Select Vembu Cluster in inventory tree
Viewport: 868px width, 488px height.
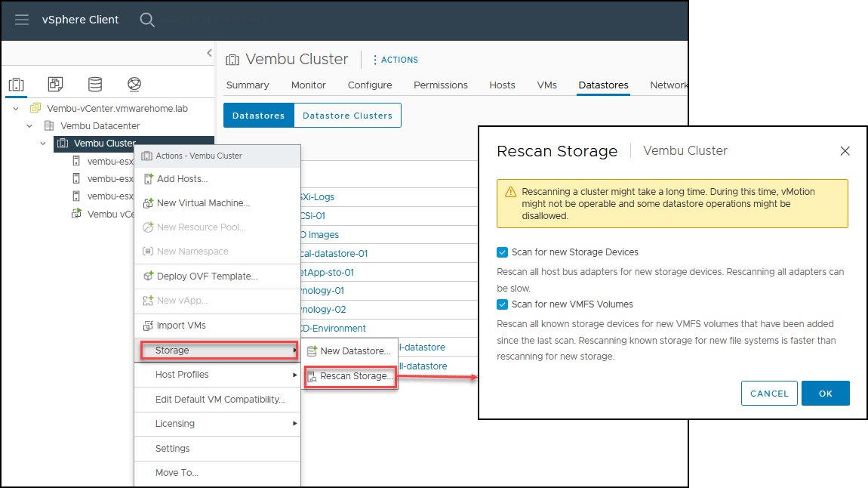coord(105,144)
